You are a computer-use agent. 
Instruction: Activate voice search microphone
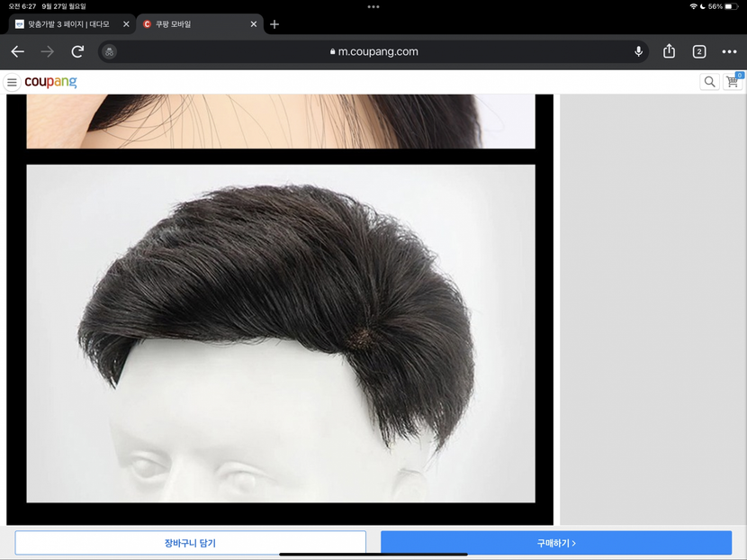click(x=638, y=51)
